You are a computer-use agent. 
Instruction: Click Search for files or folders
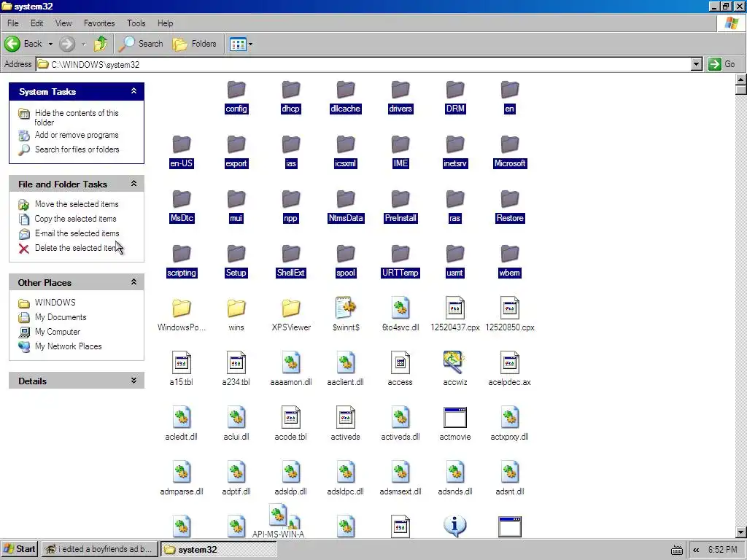click(77, 149)
